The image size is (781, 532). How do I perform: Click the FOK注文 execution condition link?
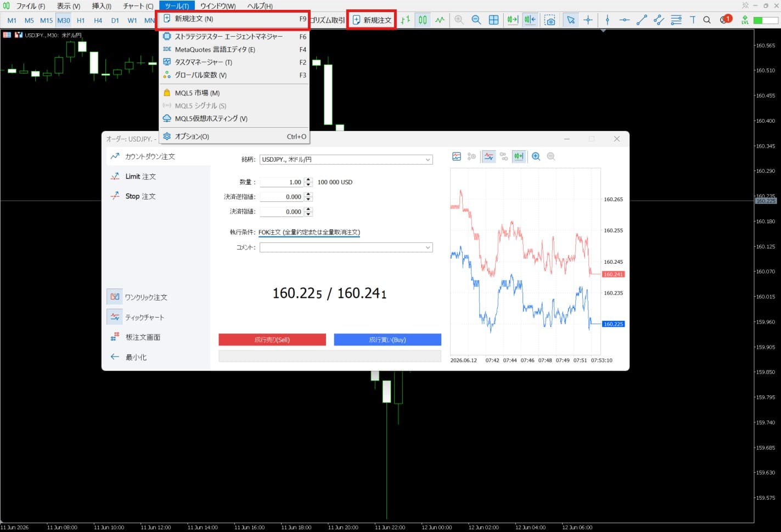tap(309, 232)
